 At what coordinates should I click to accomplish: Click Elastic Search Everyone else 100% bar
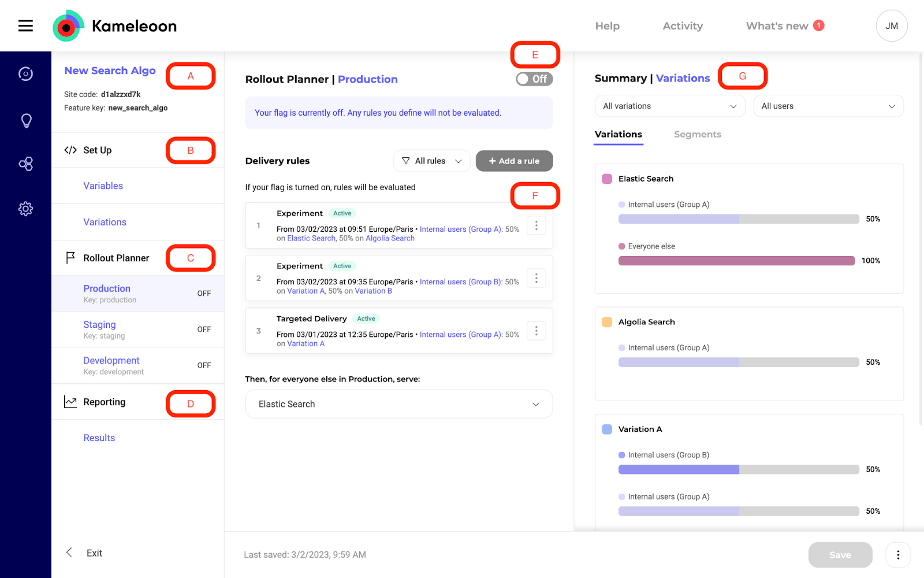(x=736, y=261)
